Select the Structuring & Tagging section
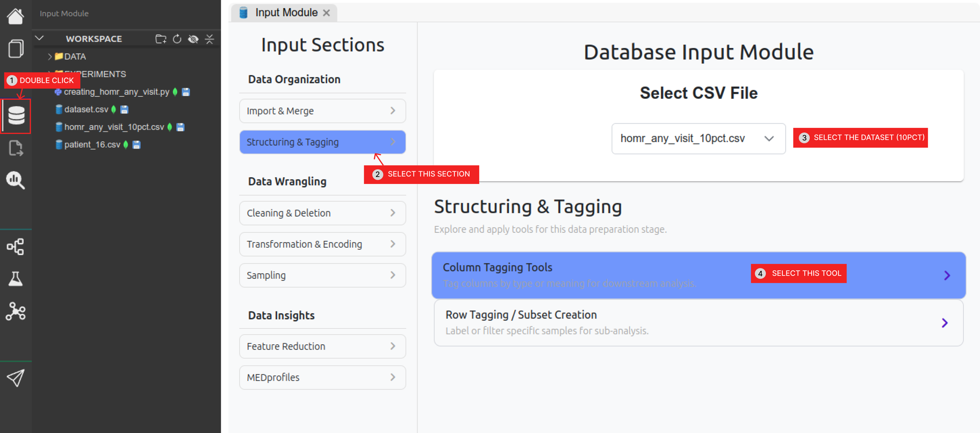Screen dimensions: 980x433 pyautogui.click(x=322, y=142)
